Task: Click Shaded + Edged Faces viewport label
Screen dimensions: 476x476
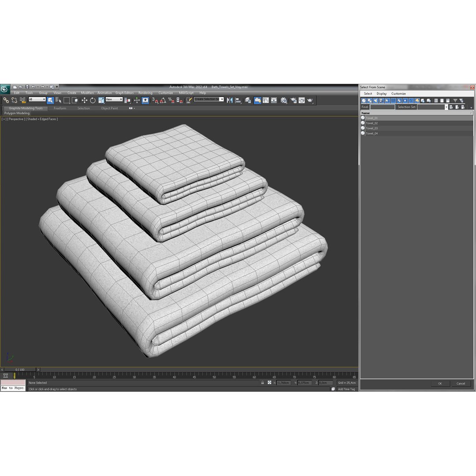Action: (x=41, y=119)
